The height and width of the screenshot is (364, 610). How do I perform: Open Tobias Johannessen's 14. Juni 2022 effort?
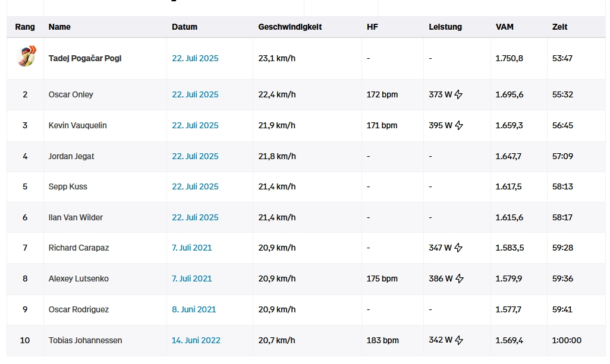click(196, 340)
